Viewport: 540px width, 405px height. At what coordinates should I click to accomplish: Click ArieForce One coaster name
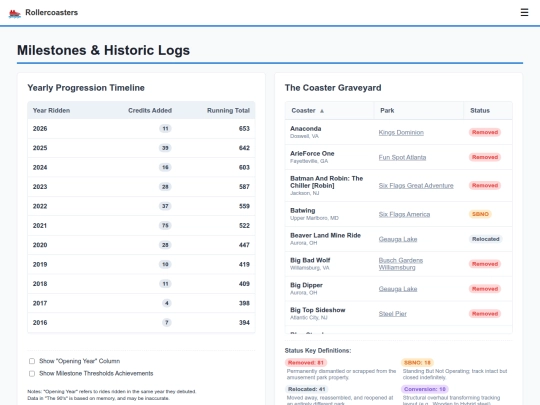312,153
